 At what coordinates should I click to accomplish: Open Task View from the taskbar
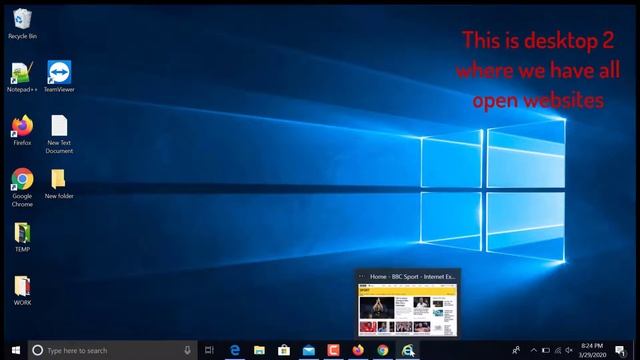click(x=209, y=350)
